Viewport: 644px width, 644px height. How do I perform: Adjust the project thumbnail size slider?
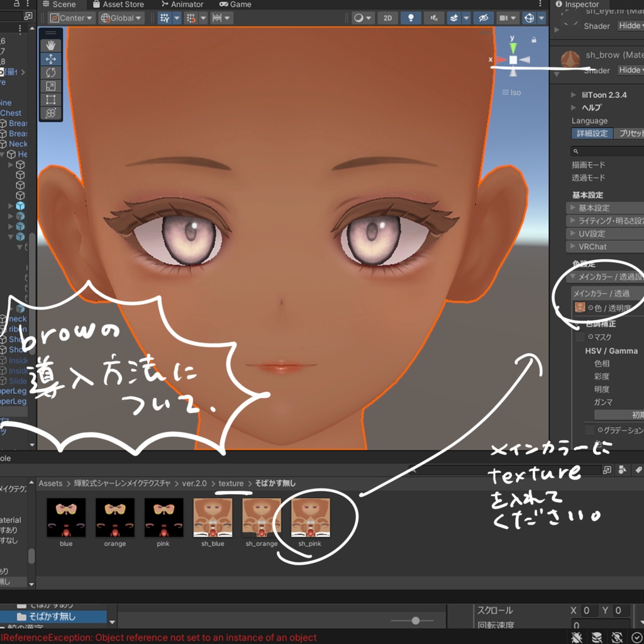(416, 621)
